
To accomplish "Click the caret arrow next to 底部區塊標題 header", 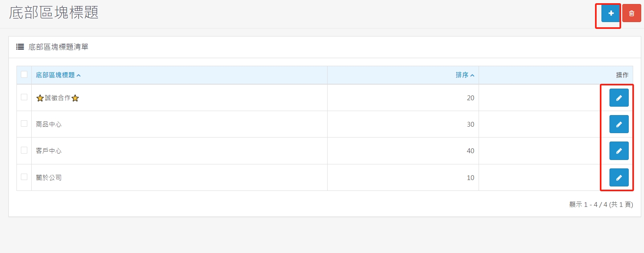I will click(79, 75).
